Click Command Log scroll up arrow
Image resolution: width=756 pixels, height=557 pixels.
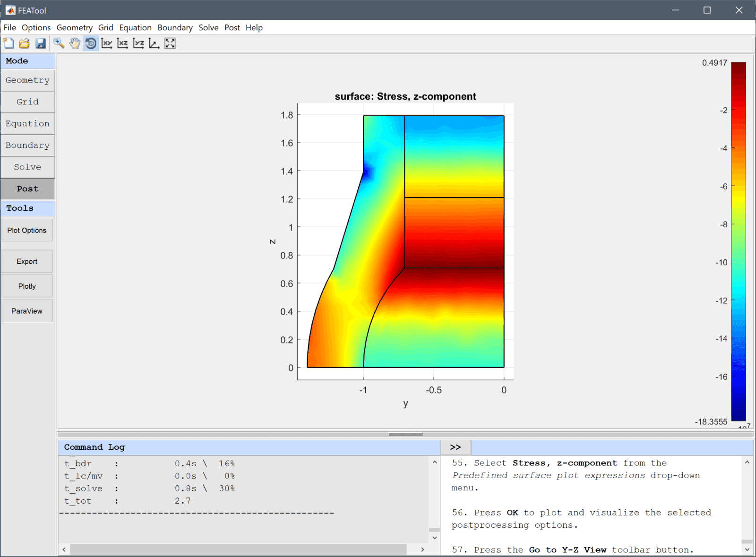tap(435, 462)
